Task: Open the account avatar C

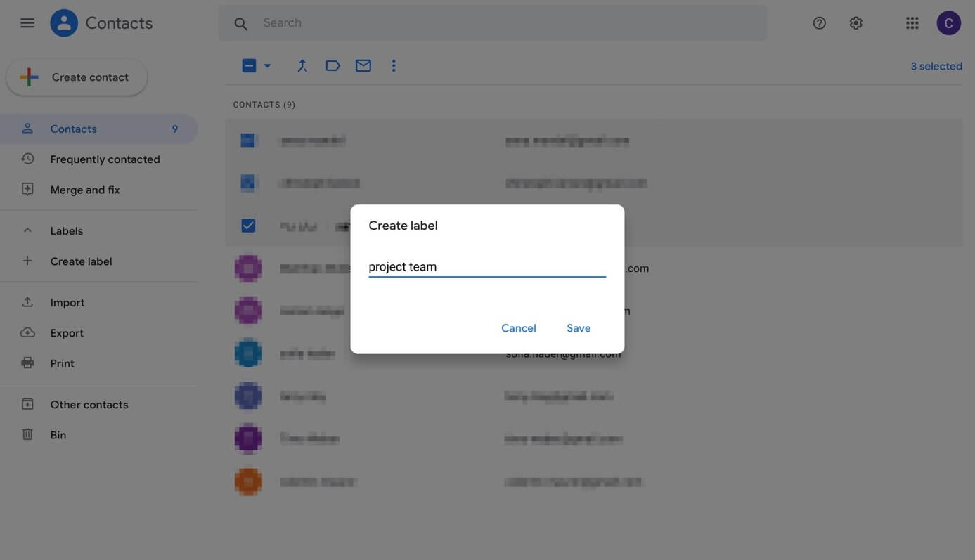Action: click(x=949, y=23)
